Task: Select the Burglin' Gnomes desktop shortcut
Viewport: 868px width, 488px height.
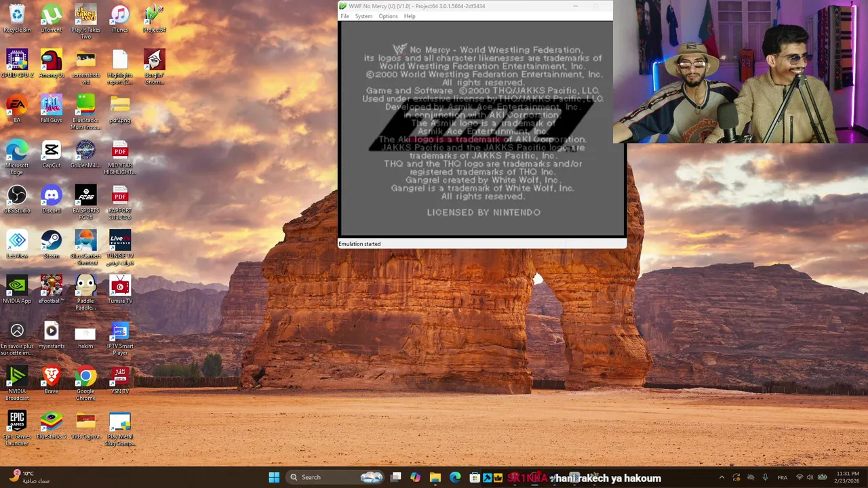Action: tap(155, 66)
